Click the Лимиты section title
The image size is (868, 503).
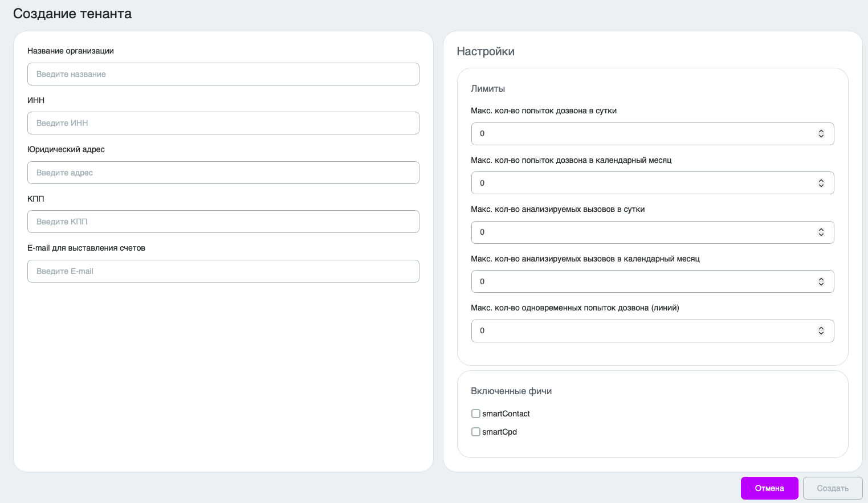pyautogui.click(x=488, y=88)
